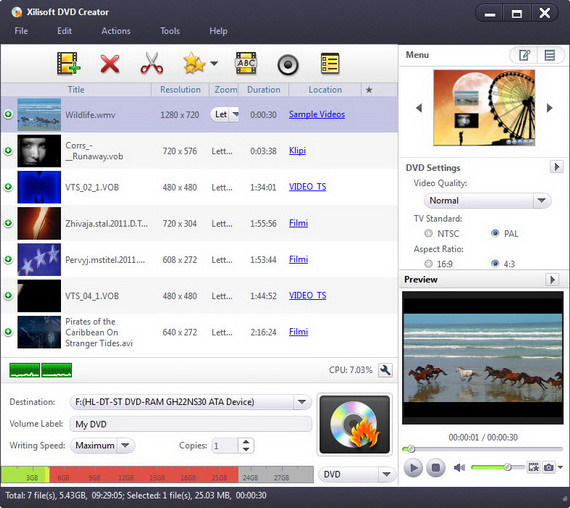Sort by the Duration column header
Screen dimensions: 570x508
click(x=264, y=90)
